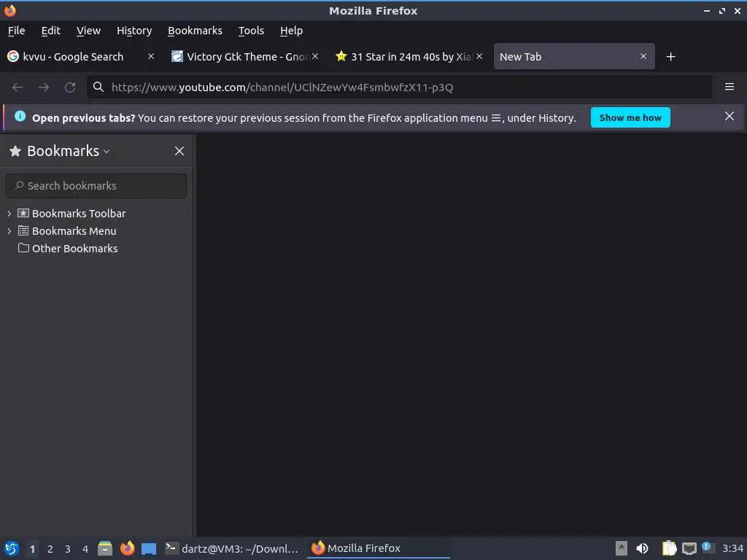Open the History menu
Image resolution: width=747 pixels, height=560 pixels.
(x=134, y=31)
